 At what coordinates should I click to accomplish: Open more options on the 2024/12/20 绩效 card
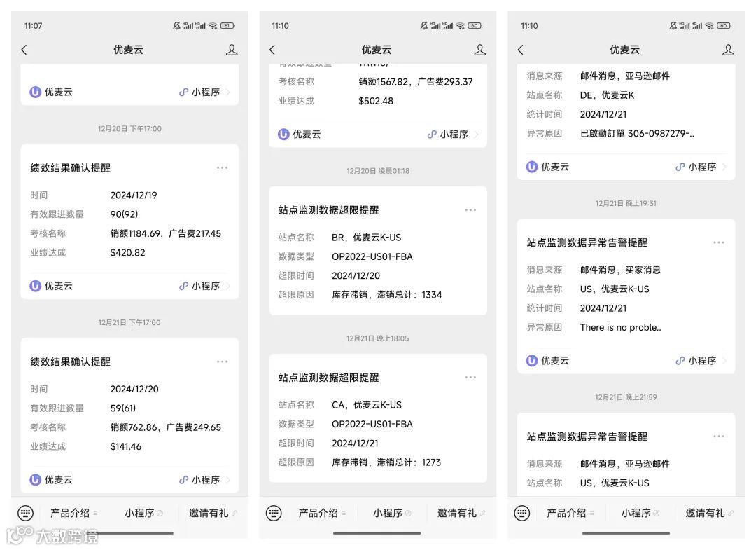tap(223, 362)
